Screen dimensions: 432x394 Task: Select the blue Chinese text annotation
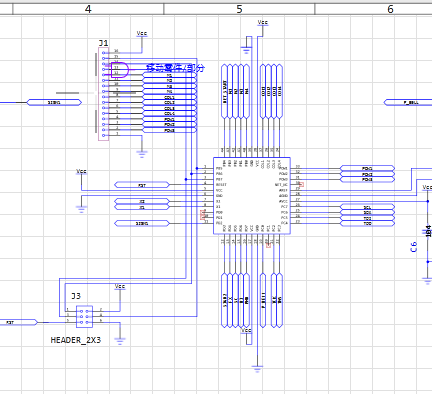(175, 68)
